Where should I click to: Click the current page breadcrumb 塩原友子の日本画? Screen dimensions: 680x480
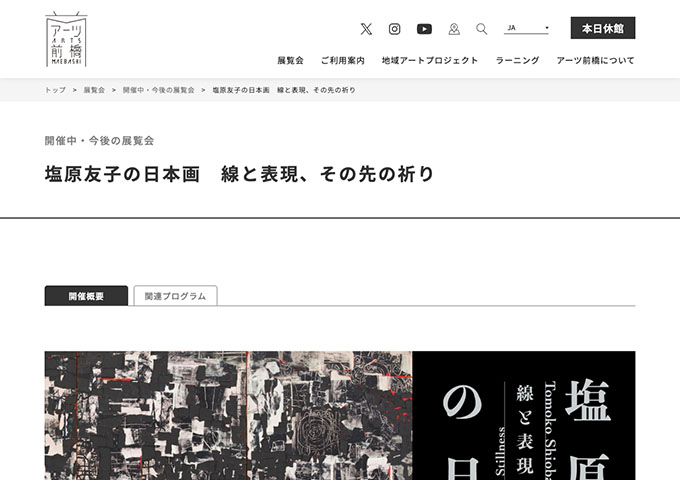[284, 90]
